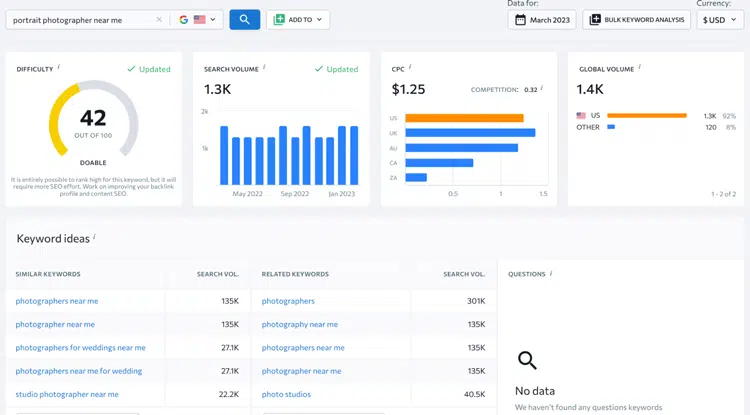Click the No data magnifier icon
The image size is (750, 415).
527,360
